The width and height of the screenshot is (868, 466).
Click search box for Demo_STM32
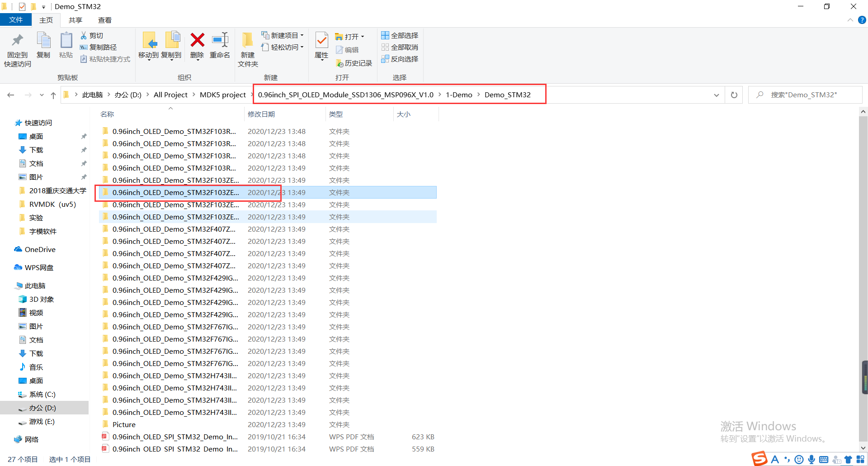pyautogui.click(x=805, y=95)
